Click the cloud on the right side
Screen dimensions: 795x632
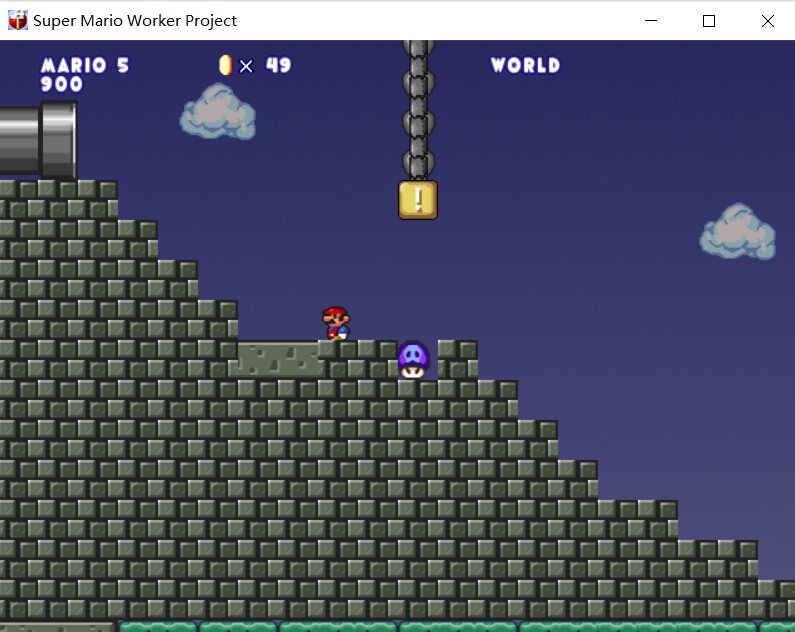point(738,232)
